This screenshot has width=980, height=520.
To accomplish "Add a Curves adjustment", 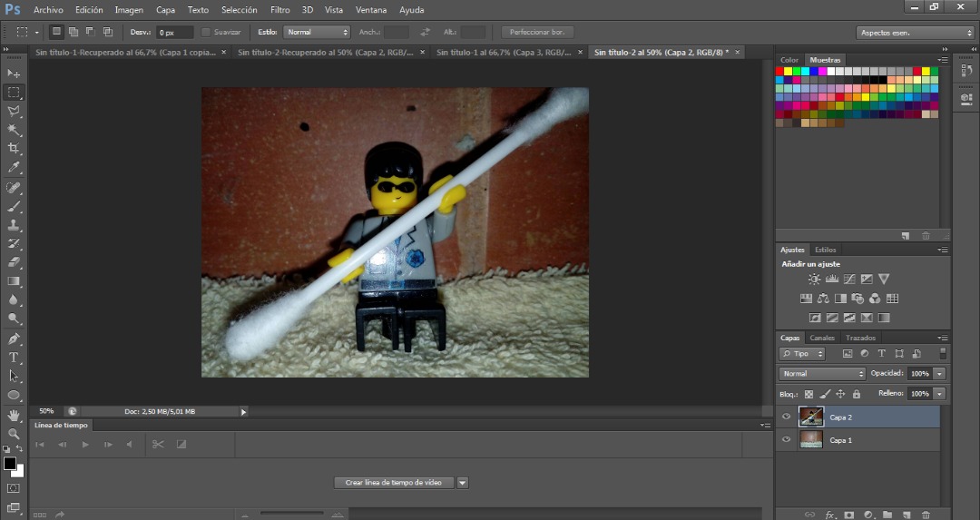I will click(849, 280).
